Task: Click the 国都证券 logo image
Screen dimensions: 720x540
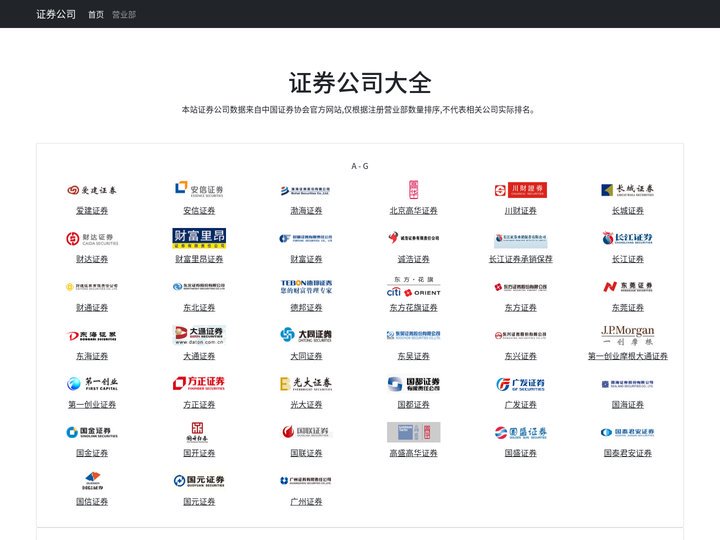Action: 414,384
